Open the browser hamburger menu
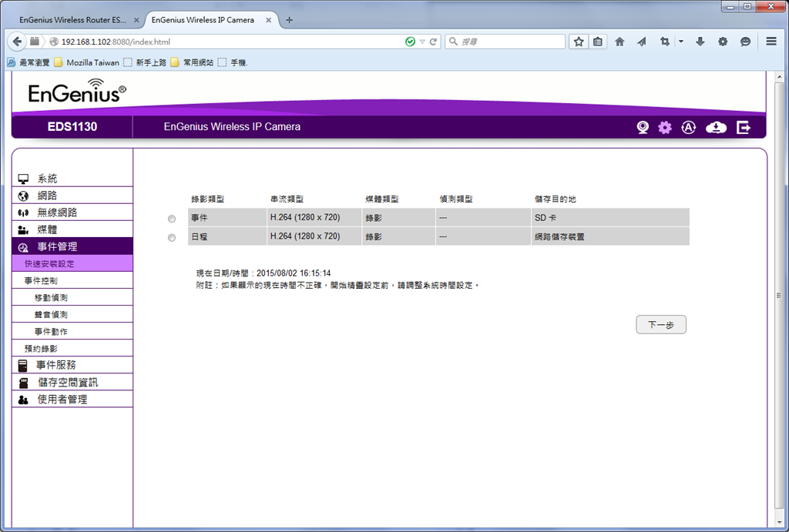Screen dimensions: 789x532 coord(771,42)
